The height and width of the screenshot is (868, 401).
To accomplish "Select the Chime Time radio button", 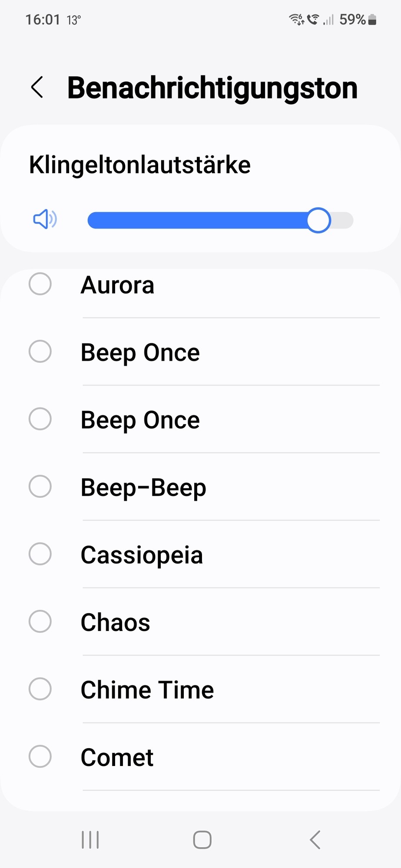I will click(x=40, y=689).
